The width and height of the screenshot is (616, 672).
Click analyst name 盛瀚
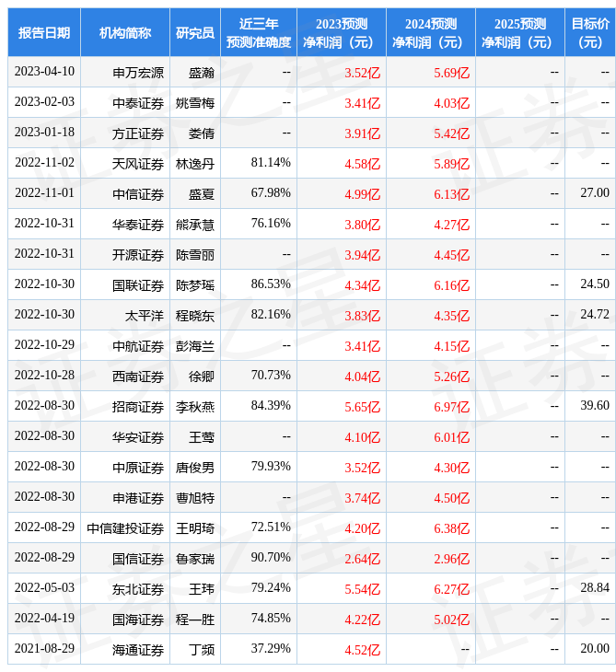click(x=202, y=73)
